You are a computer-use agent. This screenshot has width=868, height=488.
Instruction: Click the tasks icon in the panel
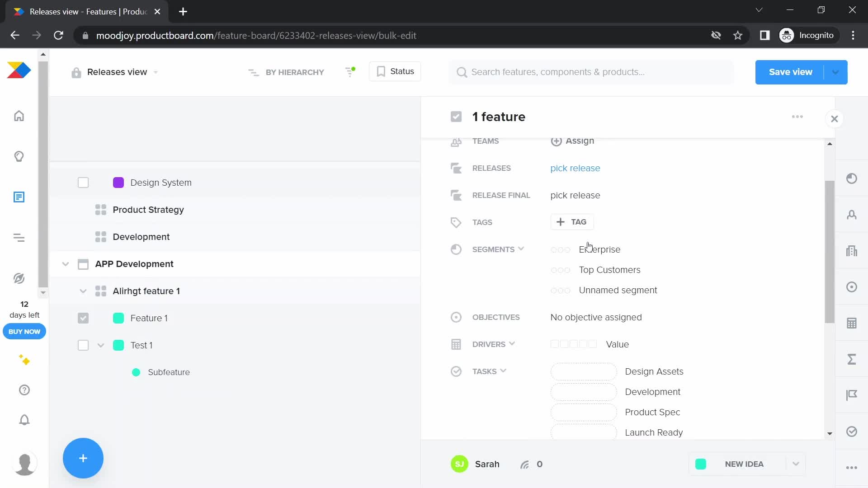[455, 371]
